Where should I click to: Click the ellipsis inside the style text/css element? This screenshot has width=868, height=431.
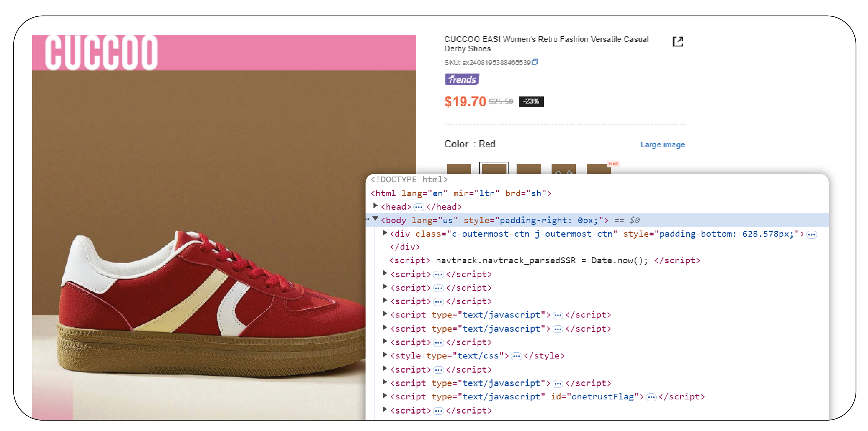coord(516,356)
